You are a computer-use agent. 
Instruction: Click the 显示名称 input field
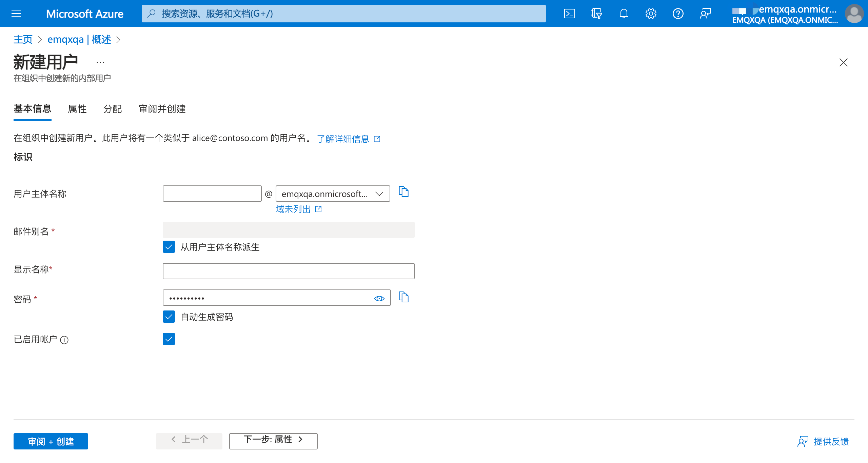point(288,271)
